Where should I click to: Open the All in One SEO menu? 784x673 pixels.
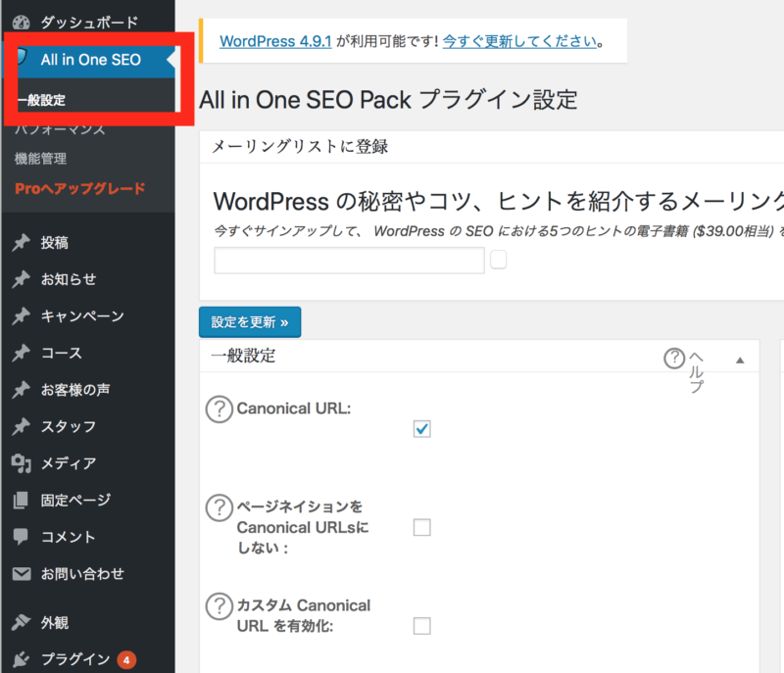(90, 60)
